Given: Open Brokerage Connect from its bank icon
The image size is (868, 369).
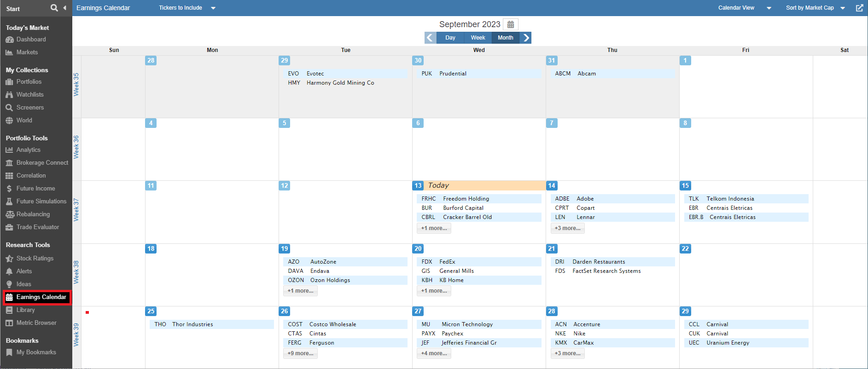Looking at the screenshot, I should pyautogui.click(x=9, y=163).
